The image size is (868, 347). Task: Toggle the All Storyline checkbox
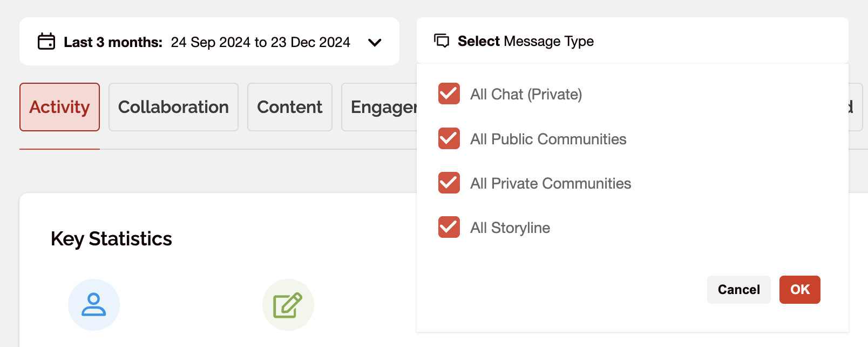(449, 228)
